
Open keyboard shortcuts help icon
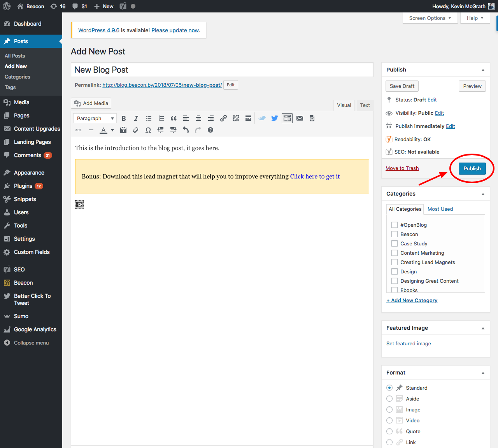pyautogui.click(x=210, y=130)
